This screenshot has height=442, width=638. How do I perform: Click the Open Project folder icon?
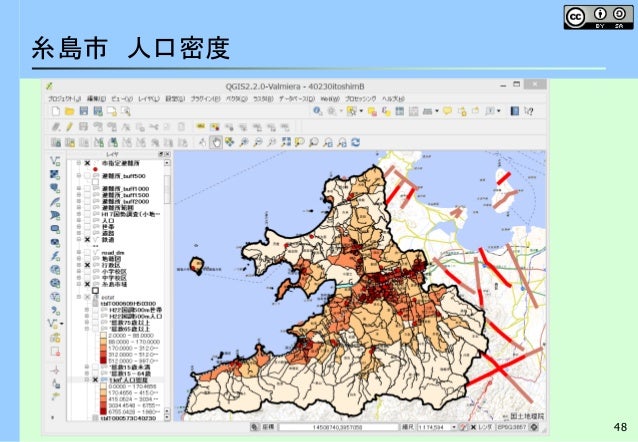pos(70,111)
